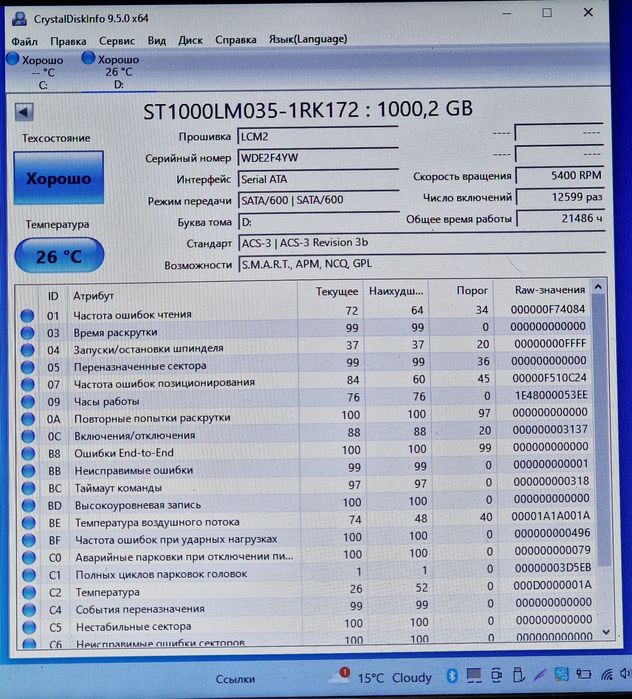Click status circle of attribute 0C
The width and height of the screenshot is (632, 699).
tap(28, 436)
